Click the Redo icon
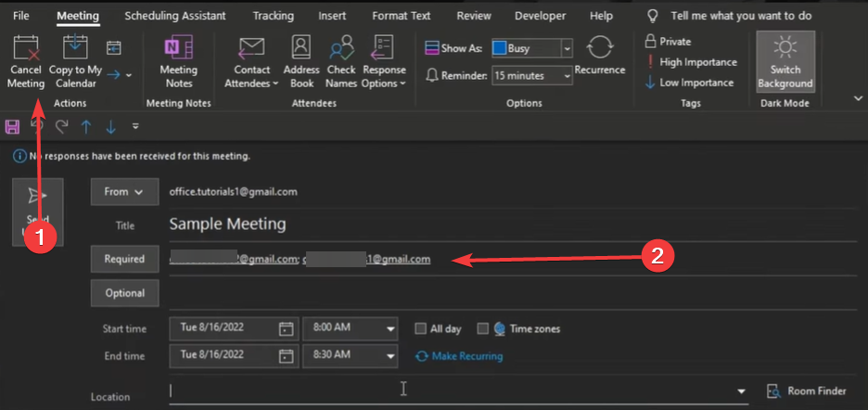Screen dimensions: 868x410 point(61,127)
